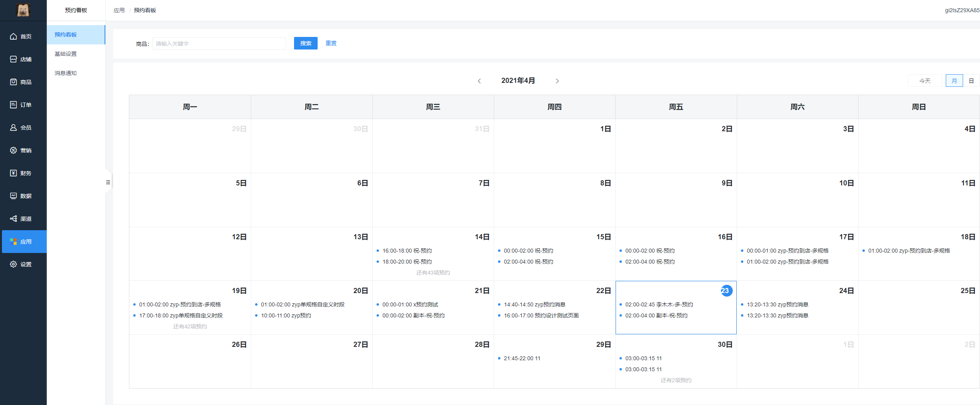Keep 月 month view selected

[954, 80]
